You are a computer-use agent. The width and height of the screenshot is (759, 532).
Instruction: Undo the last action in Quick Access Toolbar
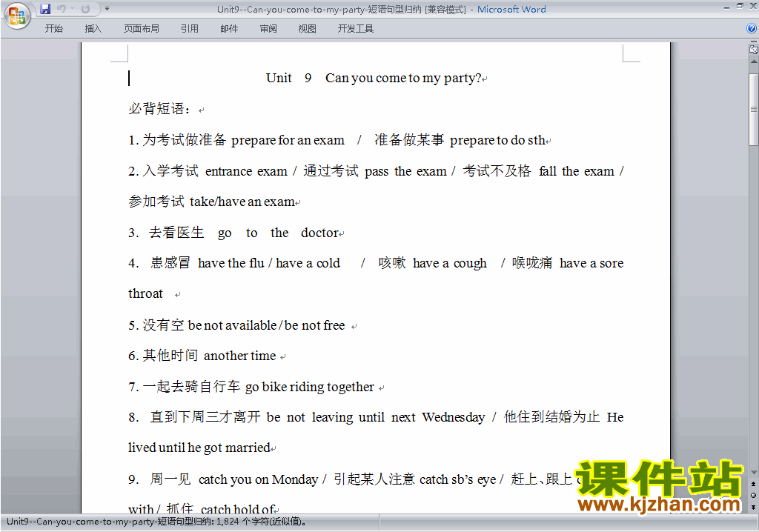click(x=61, y=9)
